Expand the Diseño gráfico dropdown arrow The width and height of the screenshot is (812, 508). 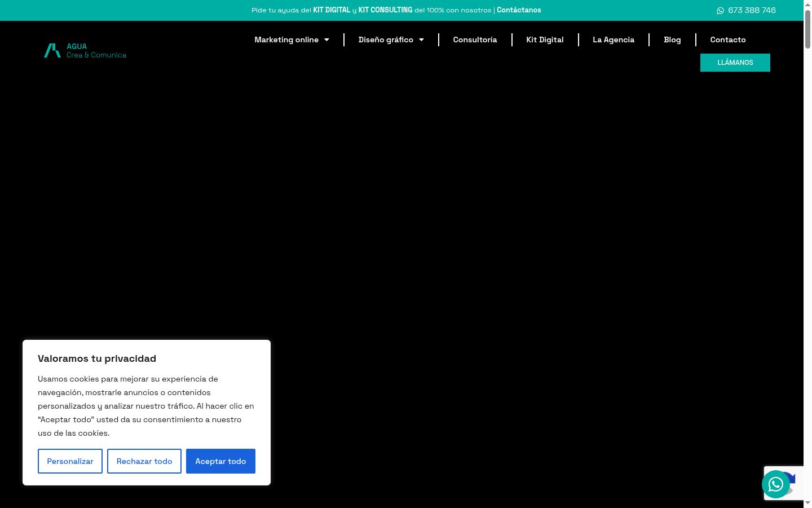click(x=421, y=40)
